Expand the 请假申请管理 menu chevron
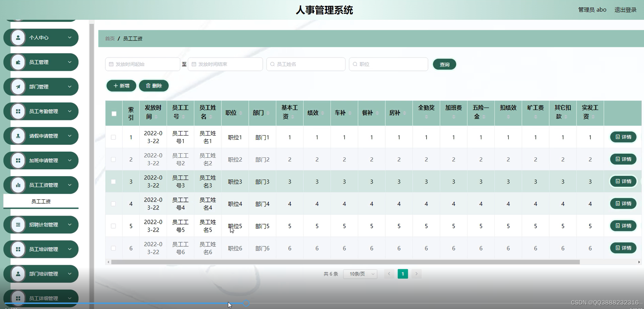This screenshot has width=644, height=309. pyautogui.click(x=70, y=136)
